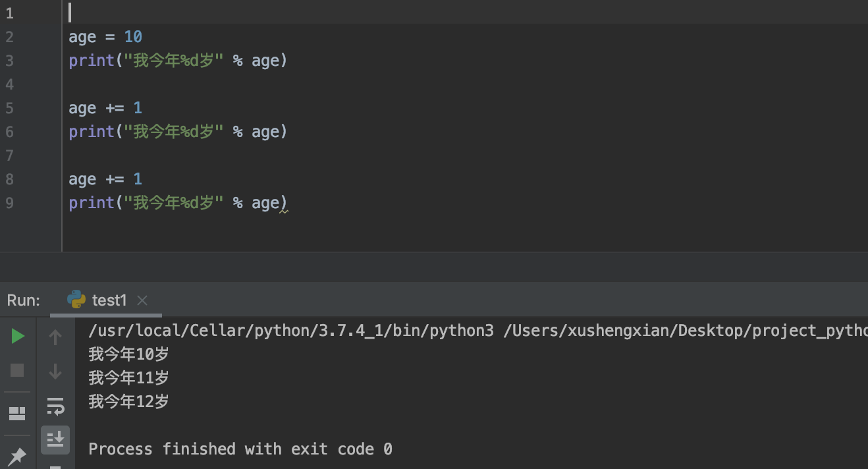The image size is (868, 469).
Task: Toggle soft-wrap for the console output
Action: coord(55,406)
